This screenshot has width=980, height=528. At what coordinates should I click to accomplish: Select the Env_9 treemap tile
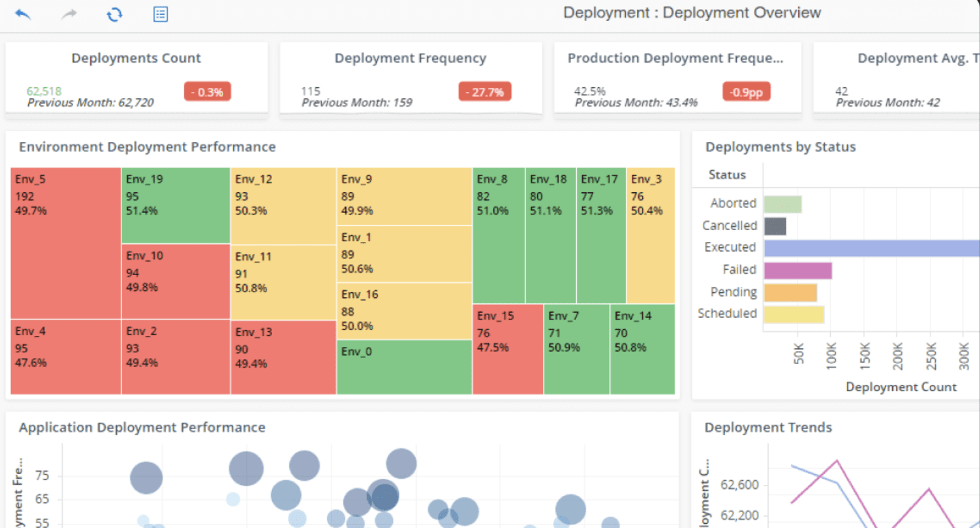tap(404, 196)
